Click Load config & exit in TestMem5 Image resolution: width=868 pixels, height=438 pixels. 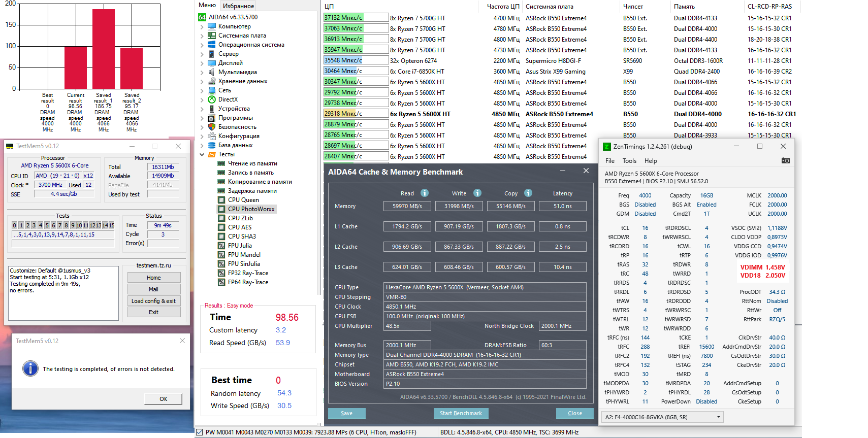pos(154,301)
